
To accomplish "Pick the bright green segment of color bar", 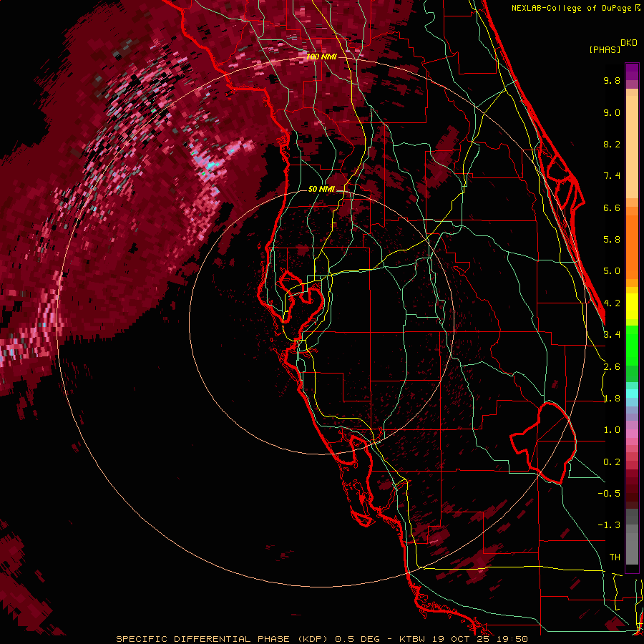I will coord(632,346).
